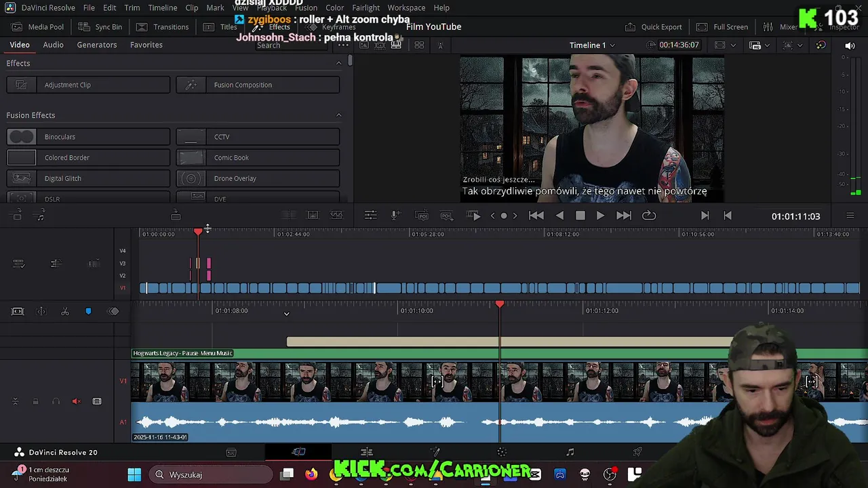Open the Windows Start menu
Image resolution: width=868 pixels, height=488 pixels.
[134, 474]
